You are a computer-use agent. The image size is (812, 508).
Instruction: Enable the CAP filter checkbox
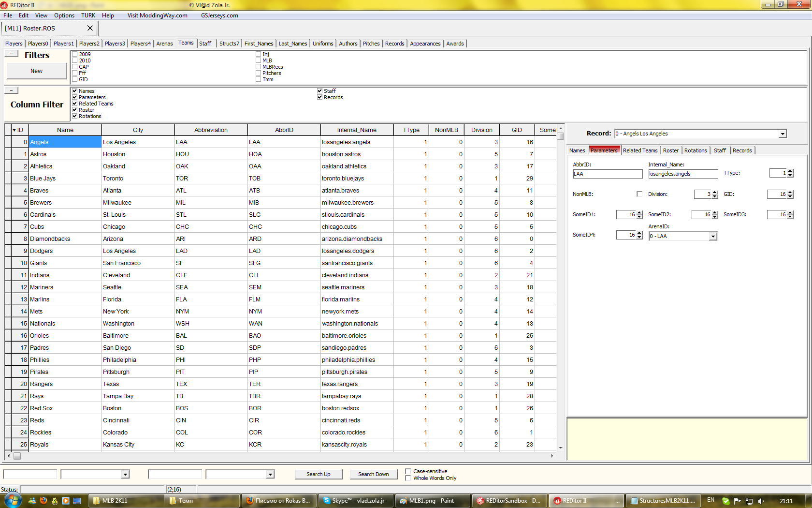(x=75, y=67)
